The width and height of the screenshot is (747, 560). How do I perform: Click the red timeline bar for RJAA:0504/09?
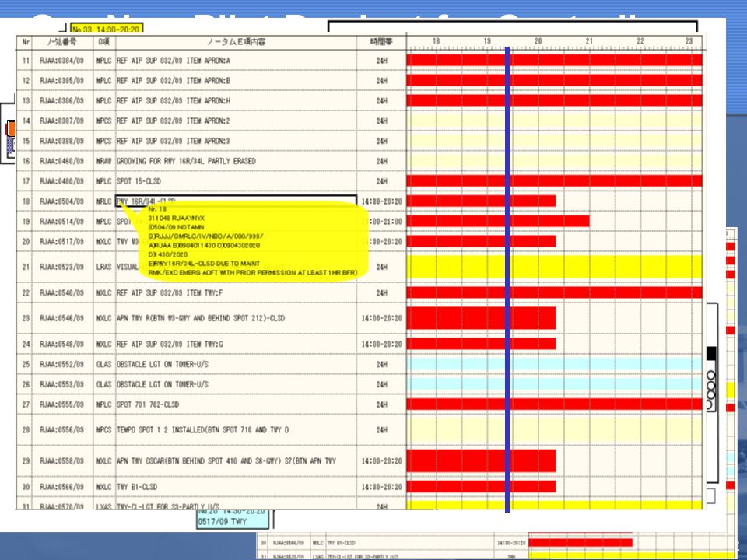481,201
